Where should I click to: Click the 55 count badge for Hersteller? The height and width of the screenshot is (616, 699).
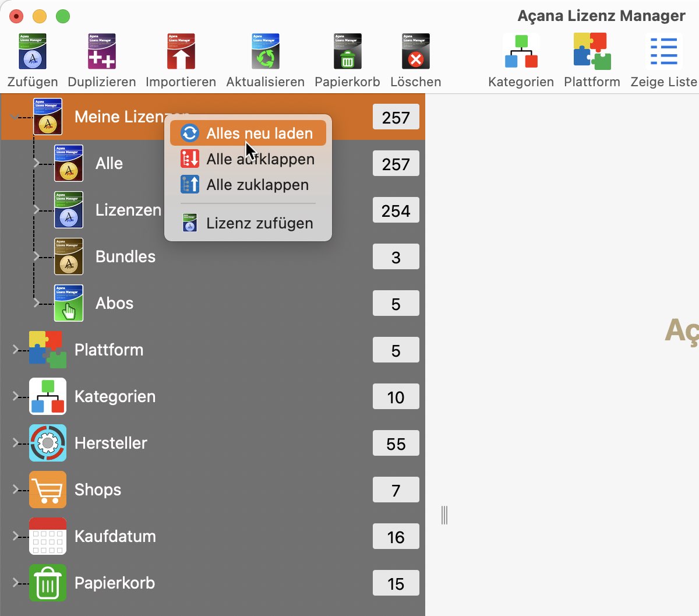[396, 443]
